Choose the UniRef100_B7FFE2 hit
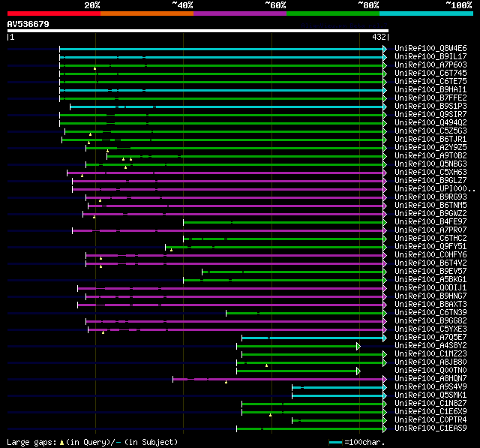 430,98
